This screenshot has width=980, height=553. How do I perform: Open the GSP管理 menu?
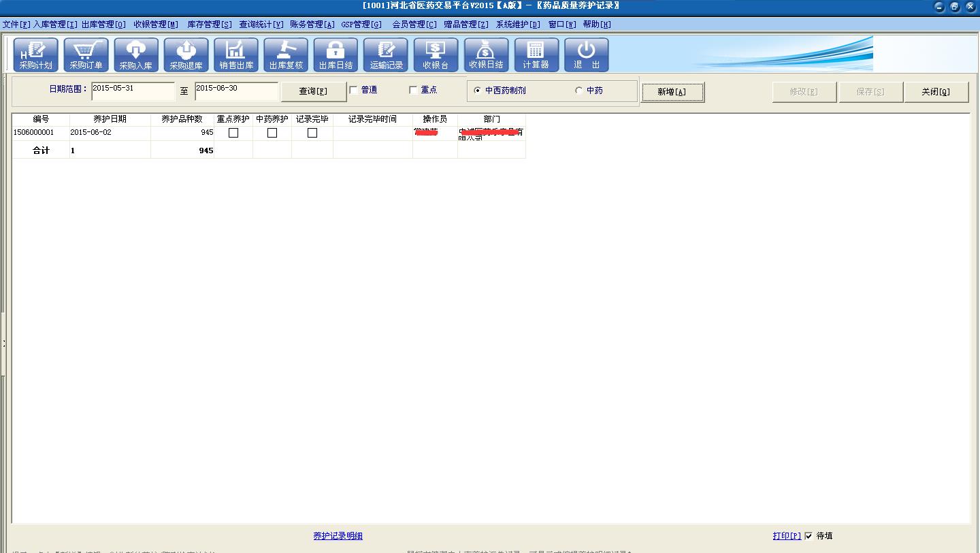[x=361, y=25]
